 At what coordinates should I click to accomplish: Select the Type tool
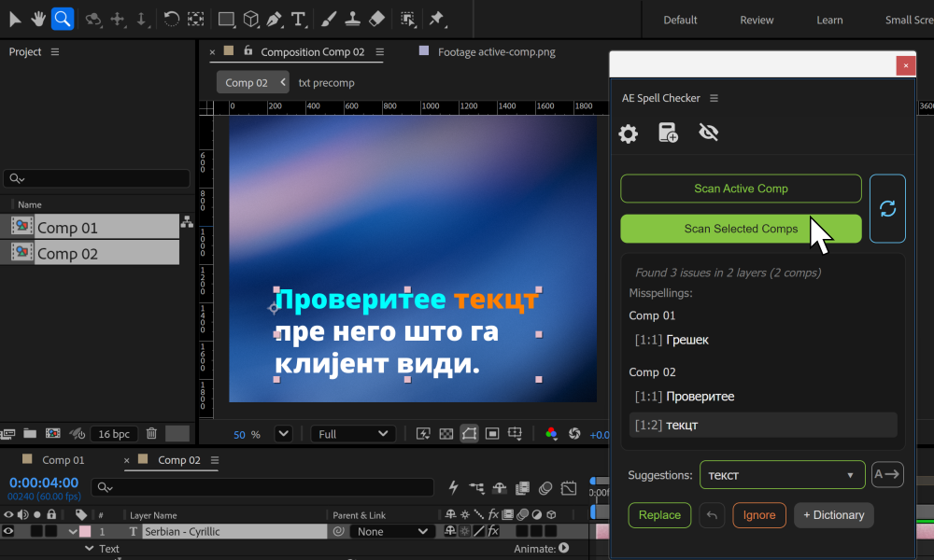coord(298,19)
